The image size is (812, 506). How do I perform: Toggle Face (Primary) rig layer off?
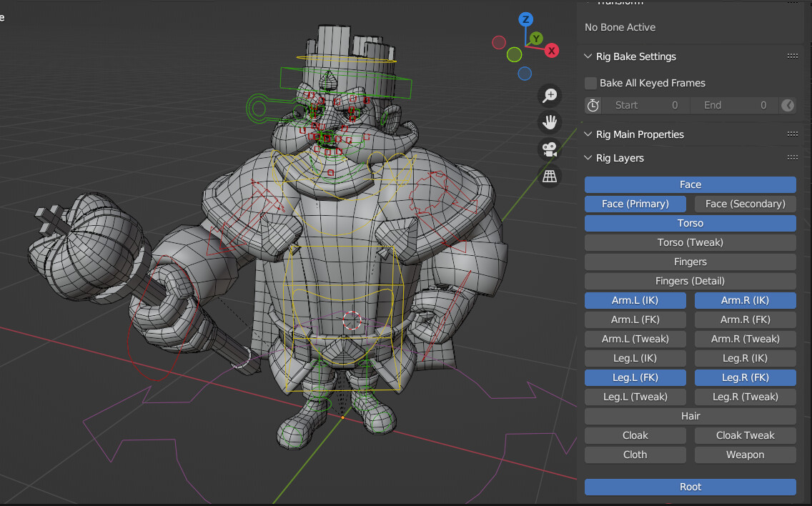point(635,204)
